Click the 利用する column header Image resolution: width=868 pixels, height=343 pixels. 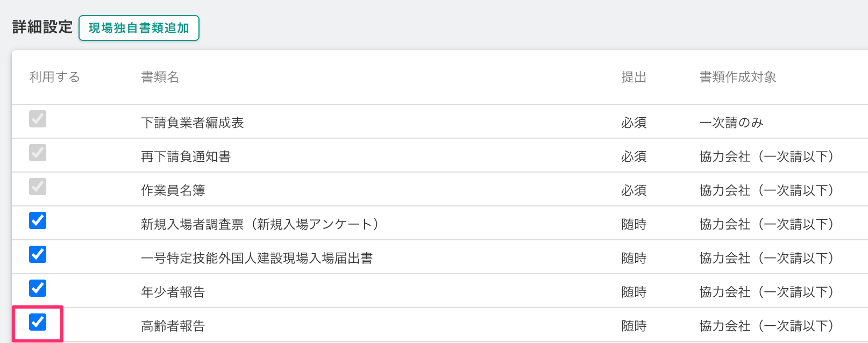point(54,77)
